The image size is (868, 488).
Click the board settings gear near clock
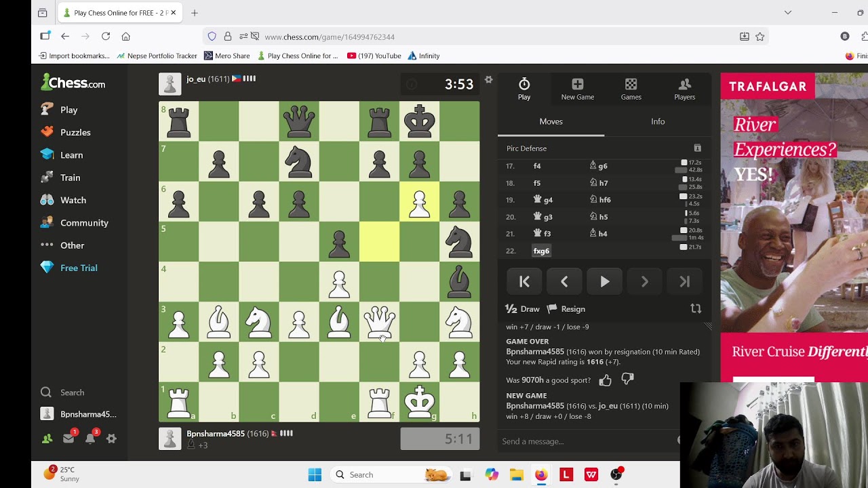[488, 80]
